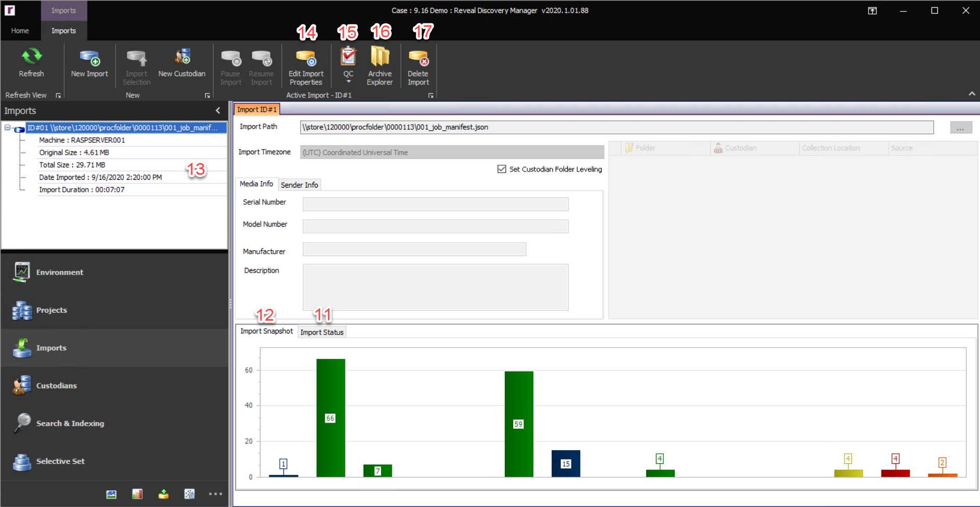
Task: Select the Imports ribbon tab
Action: [x=64, y=31]
